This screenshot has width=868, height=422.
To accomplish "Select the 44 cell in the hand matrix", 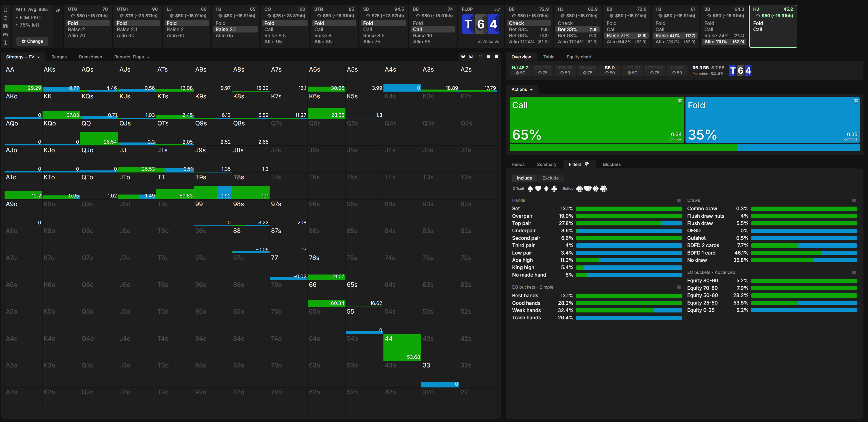I will (x=402, y=347).
